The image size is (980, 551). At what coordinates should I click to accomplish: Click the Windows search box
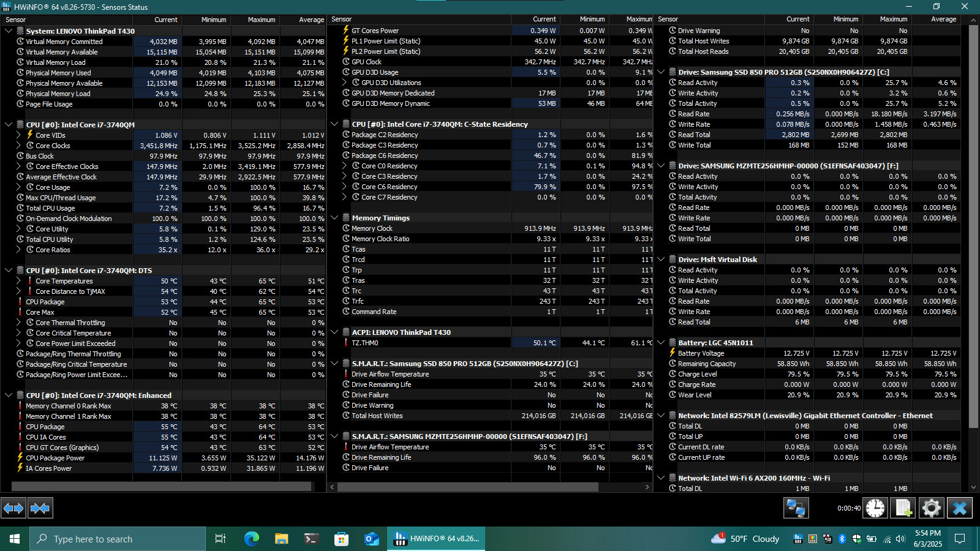coord(118,539)
